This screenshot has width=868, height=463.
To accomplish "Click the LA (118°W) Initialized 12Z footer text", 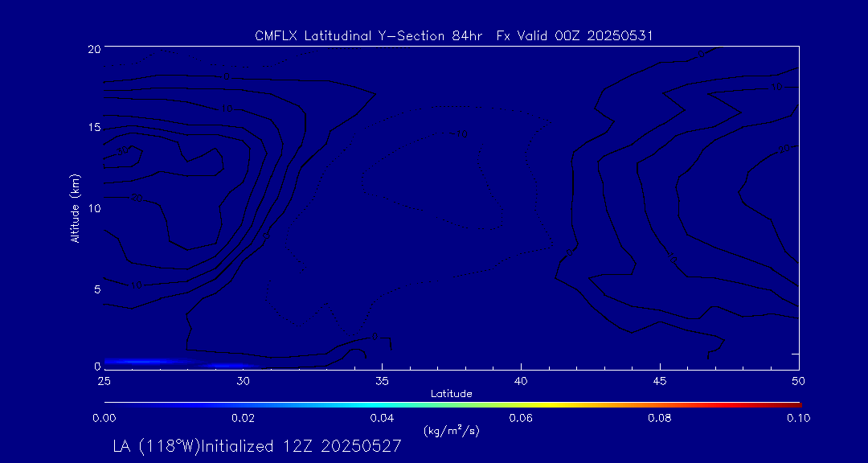I will pos(257,447).
